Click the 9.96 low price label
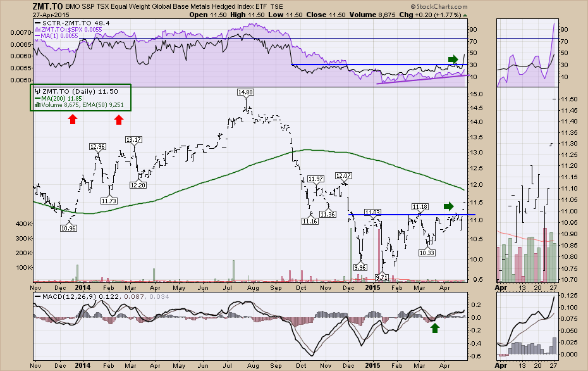588x371 pixels. (360, 267)
